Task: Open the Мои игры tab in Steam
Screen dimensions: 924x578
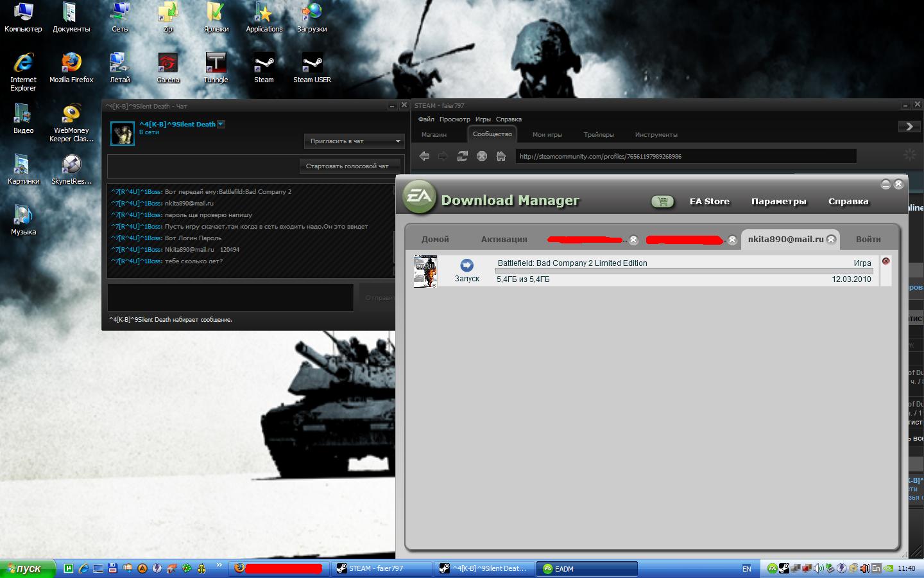Action: coord(547,135)
